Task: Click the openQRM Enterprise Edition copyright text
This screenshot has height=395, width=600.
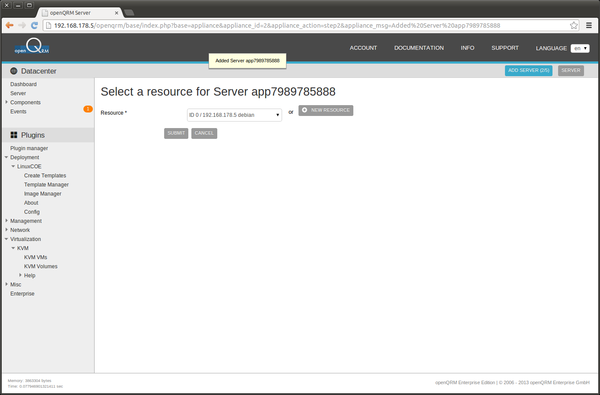Action: [512, 383]
